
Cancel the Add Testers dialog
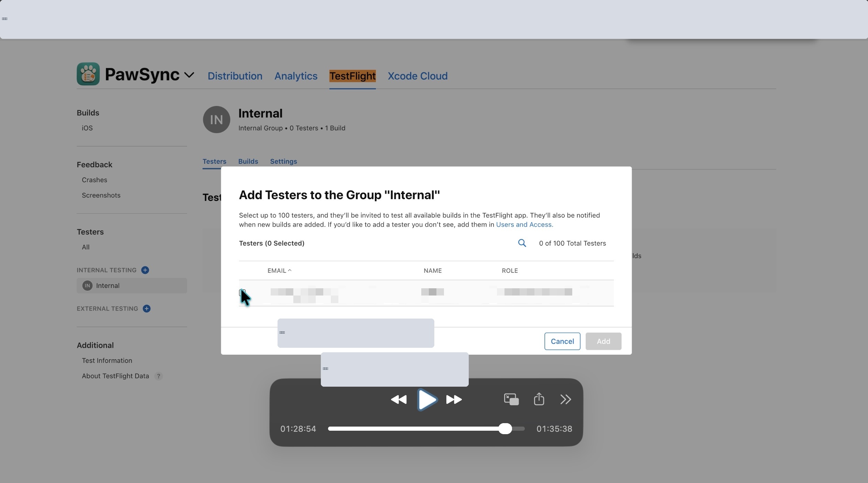[562, 341]
